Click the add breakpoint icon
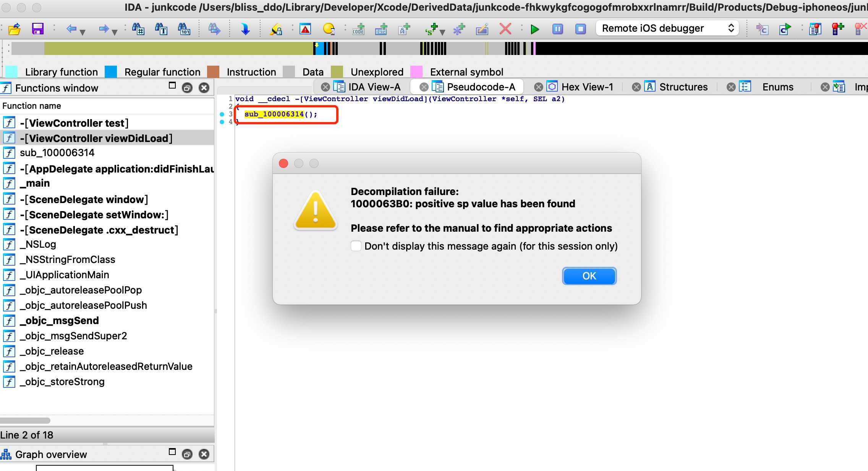This screenshot has height=471, width=868. pos(837,29)
